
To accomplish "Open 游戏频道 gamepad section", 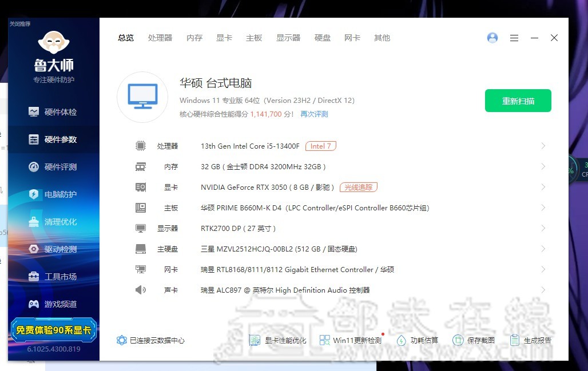I will (x=53, y=304).
